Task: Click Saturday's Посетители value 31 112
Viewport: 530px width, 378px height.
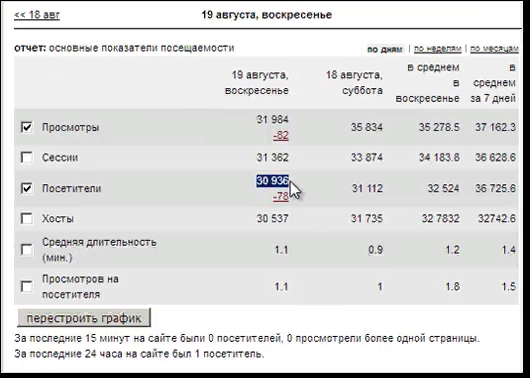Action: (x=367, y=188)
